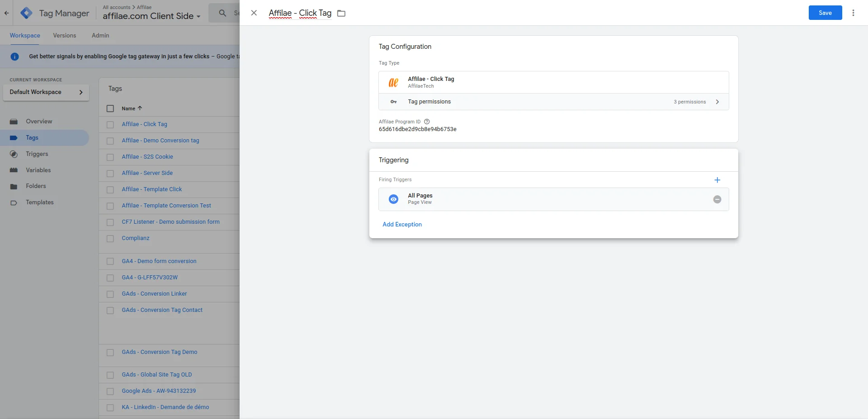Remove the All Pages trigger

coord(717,199)
